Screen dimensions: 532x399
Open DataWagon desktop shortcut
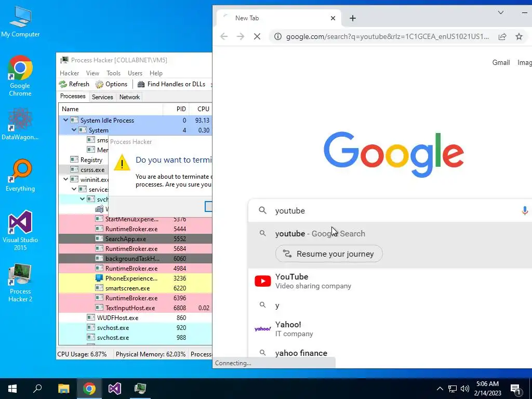(x=20, y=124)
